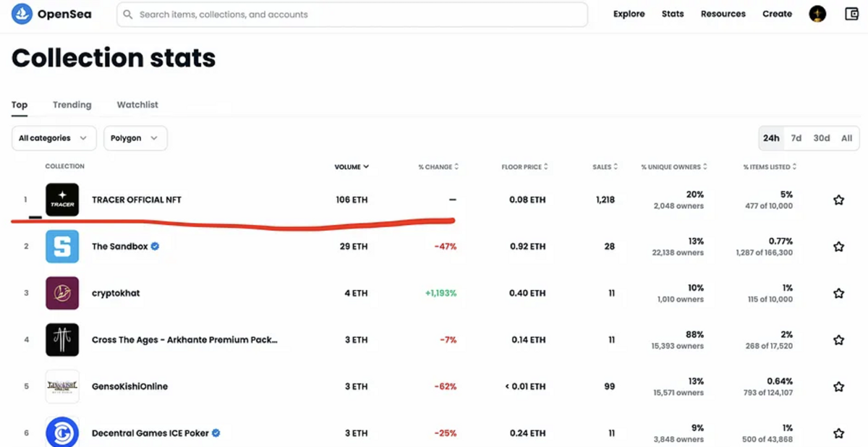Click the COLLECTION column header

65,166
